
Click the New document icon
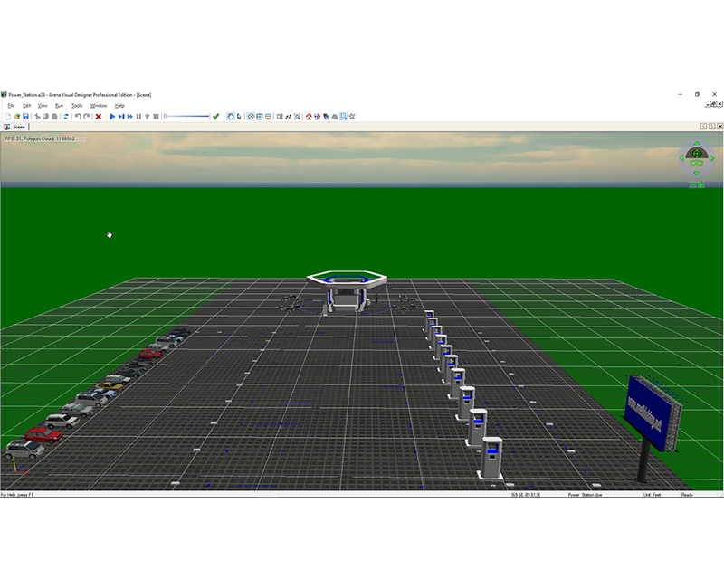(8, 117)
